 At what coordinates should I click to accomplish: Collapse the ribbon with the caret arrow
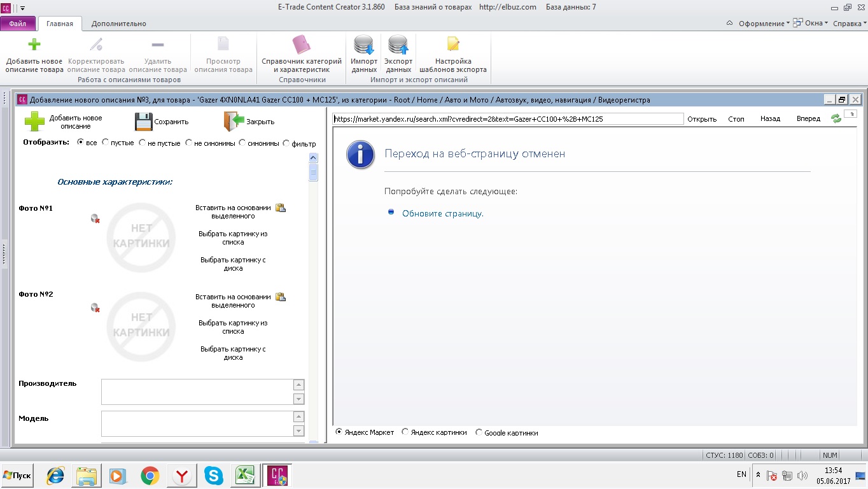[x=729, y=24]
